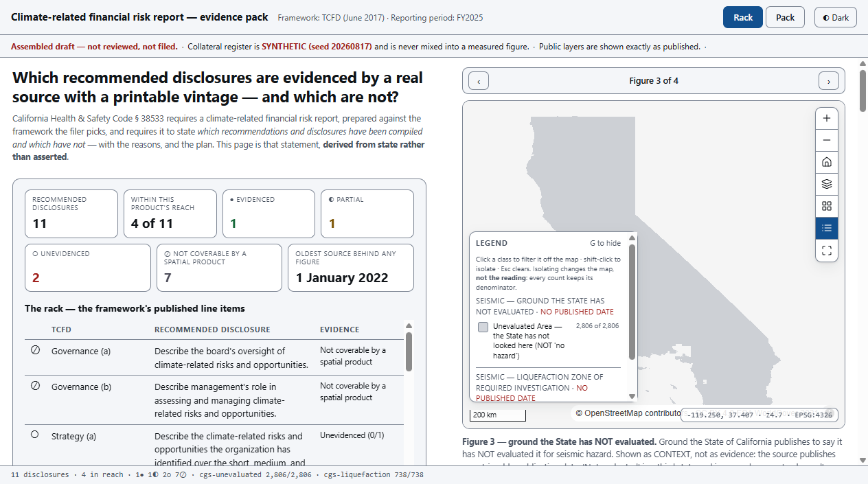This screenshot has height=484, width=868.
Task: Click the '4 of 11' reach card
Action: pos(170,214)
